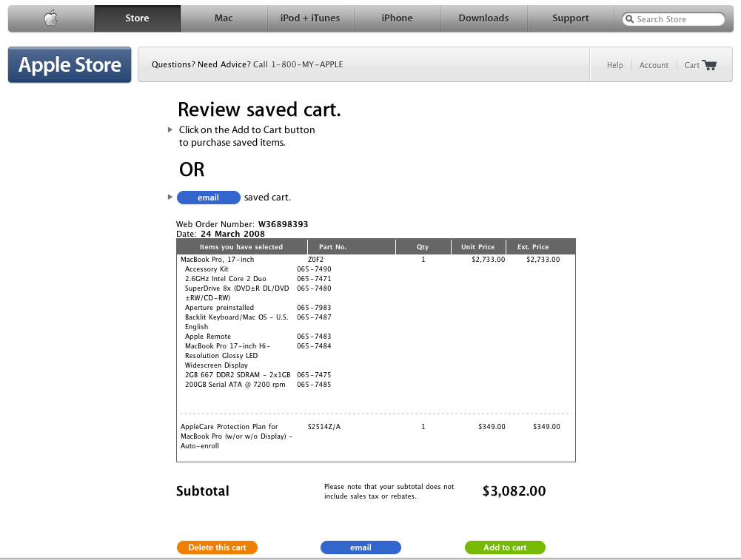Click the green Add to cart button
The height and width of the screenshot is (560, 741).
(x=505, y=547)
